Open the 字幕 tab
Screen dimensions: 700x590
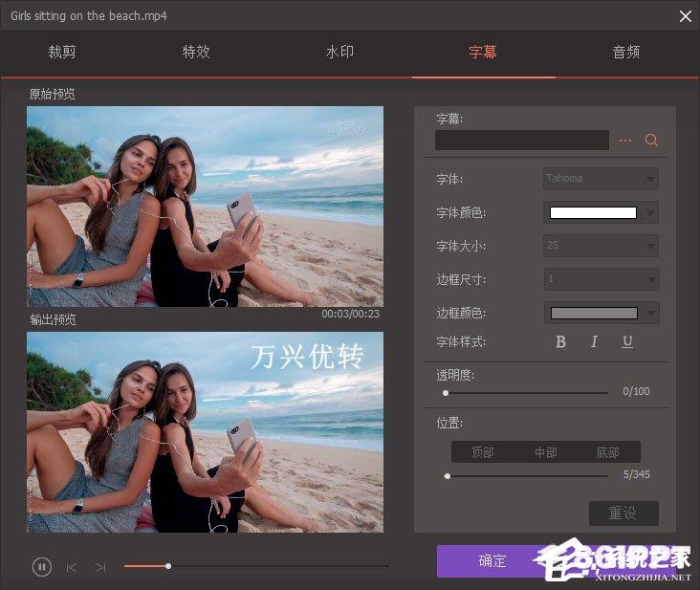[483, 53]
